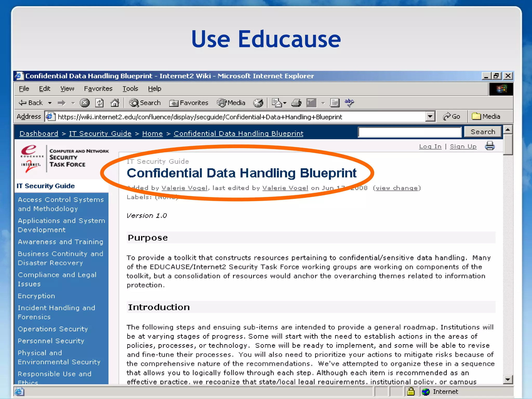532x399 pixels.
Task: Click the view change link
Action: pos(397,188)
